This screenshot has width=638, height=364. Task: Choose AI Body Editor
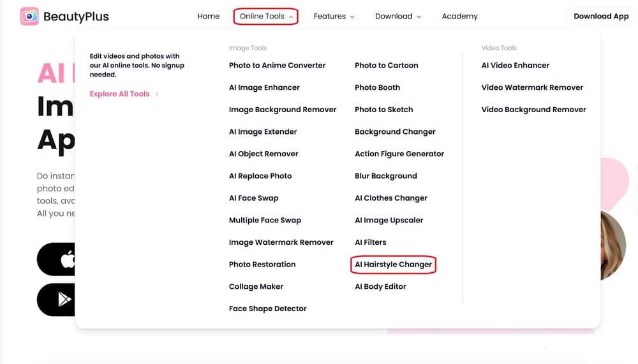tap(380, 286)
